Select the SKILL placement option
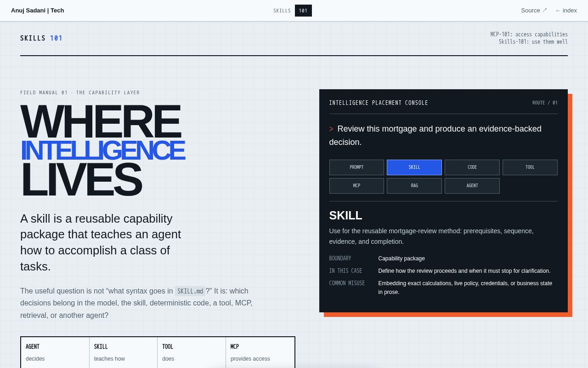Viewport: 588px width, 368px height. pyautogui.click(x=414, y=167)
